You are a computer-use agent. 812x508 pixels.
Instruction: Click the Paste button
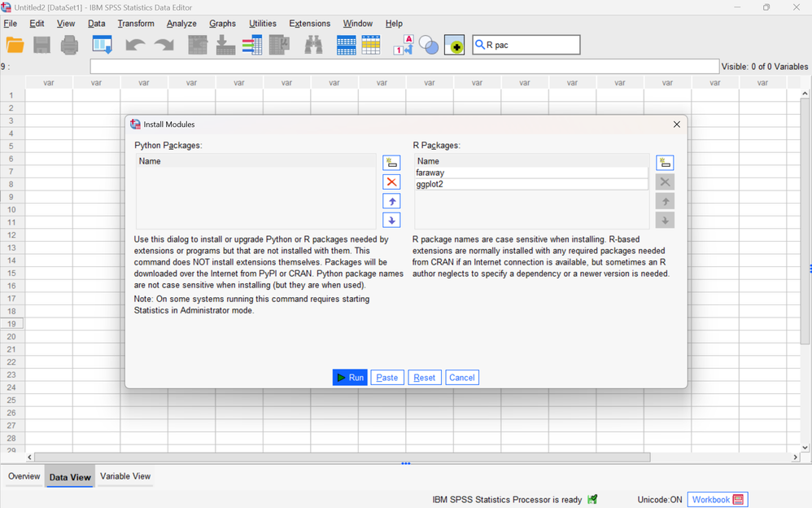386,378
